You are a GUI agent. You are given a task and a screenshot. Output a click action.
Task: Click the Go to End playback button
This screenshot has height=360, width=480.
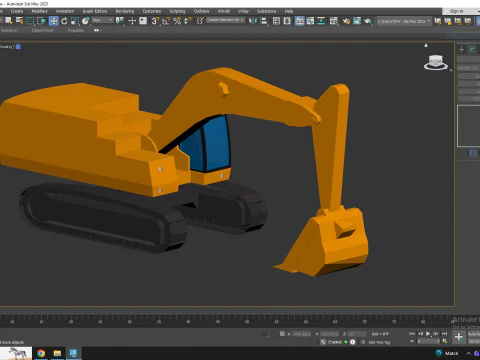[x=444, y=334]
